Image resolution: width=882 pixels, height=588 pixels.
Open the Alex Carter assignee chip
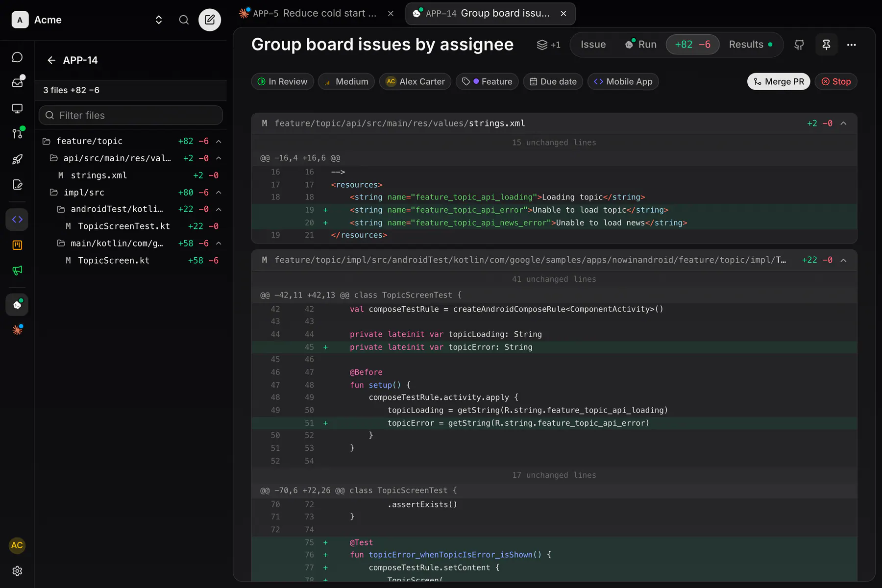tap(415, 81)
